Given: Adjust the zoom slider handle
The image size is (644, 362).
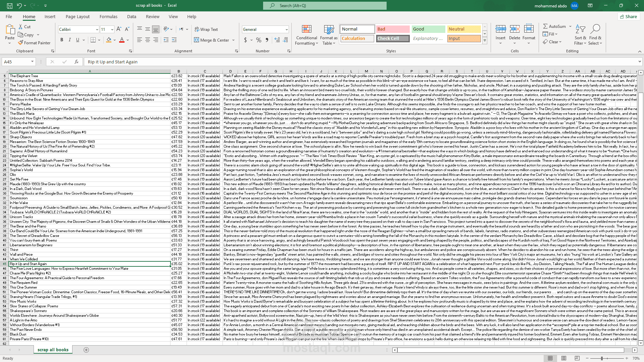Looking at the screenshot, I should pyautogui.click(x=602, y=358).
